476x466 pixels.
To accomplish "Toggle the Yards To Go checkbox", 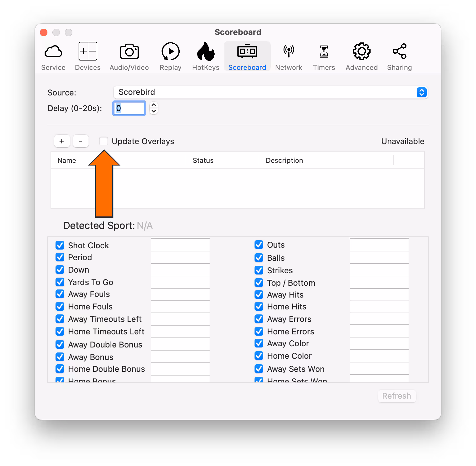I will (60, 282).
